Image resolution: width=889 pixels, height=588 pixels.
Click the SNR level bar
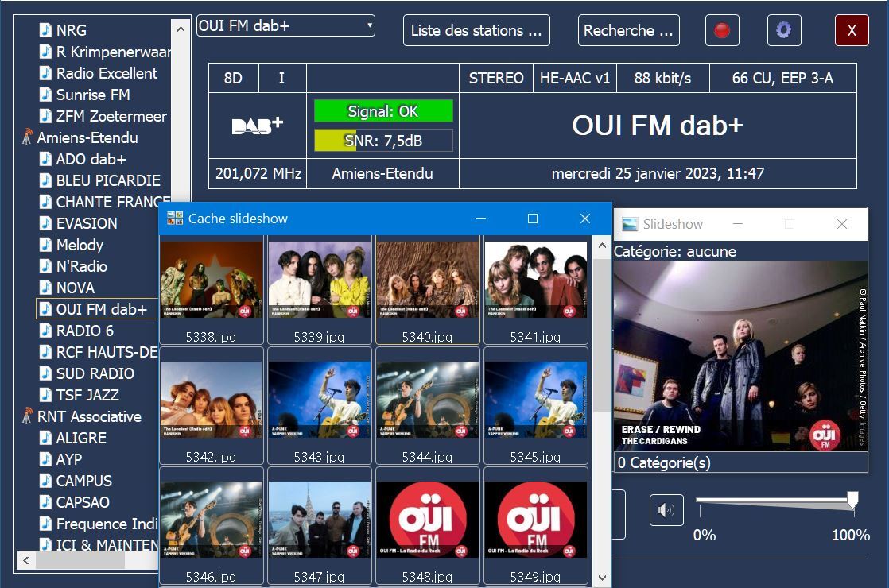[384, 141]
